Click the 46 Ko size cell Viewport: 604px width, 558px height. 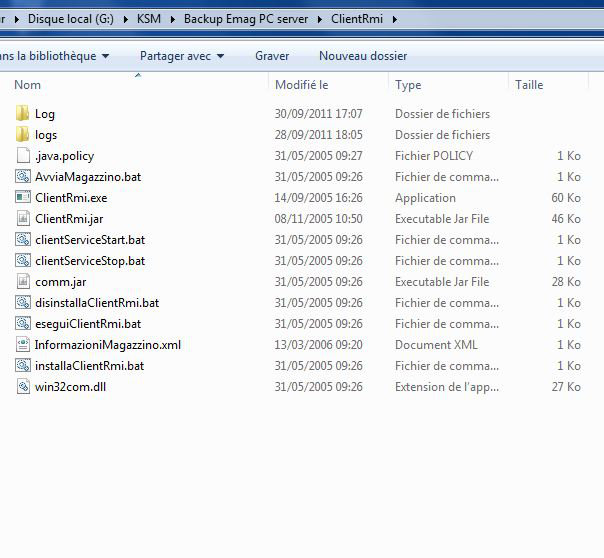566,219
